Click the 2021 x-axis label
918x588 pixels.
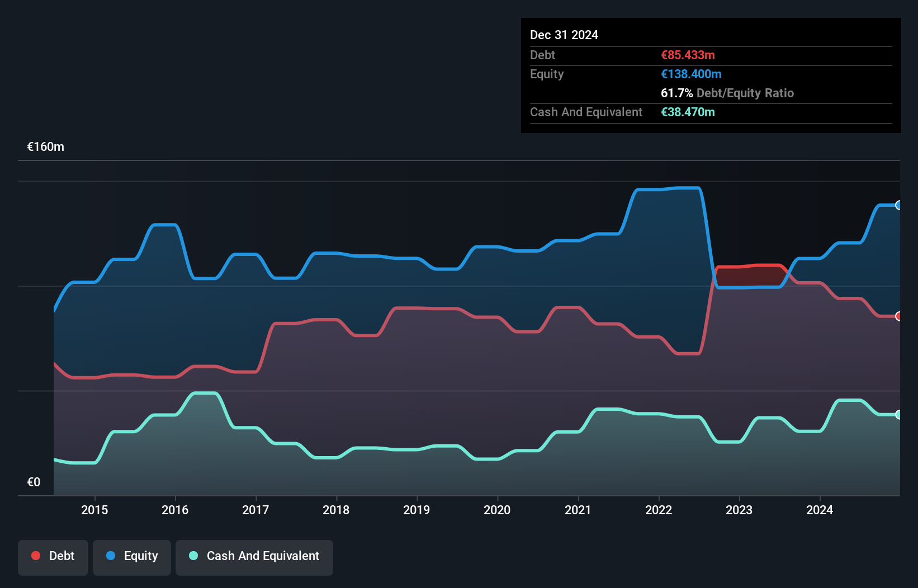[578, 510]
